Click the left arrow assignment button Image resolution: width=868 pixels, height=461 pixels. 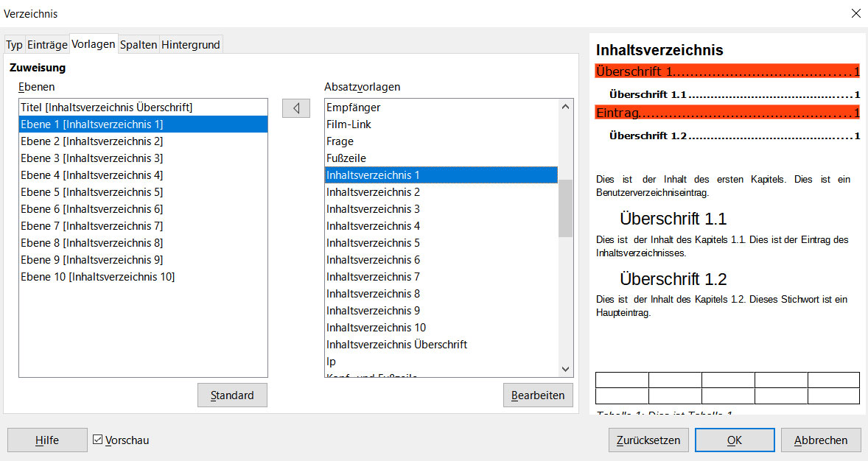(295, 108)
